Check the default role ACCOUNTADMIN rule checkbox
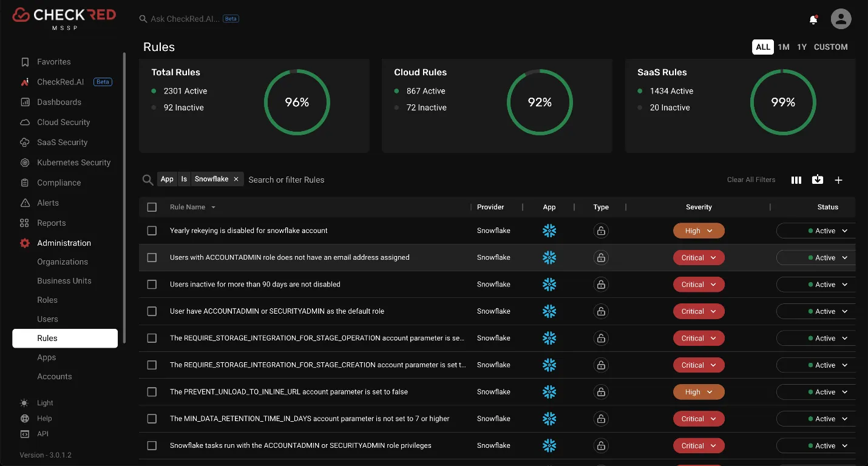 tap(152, 311)
